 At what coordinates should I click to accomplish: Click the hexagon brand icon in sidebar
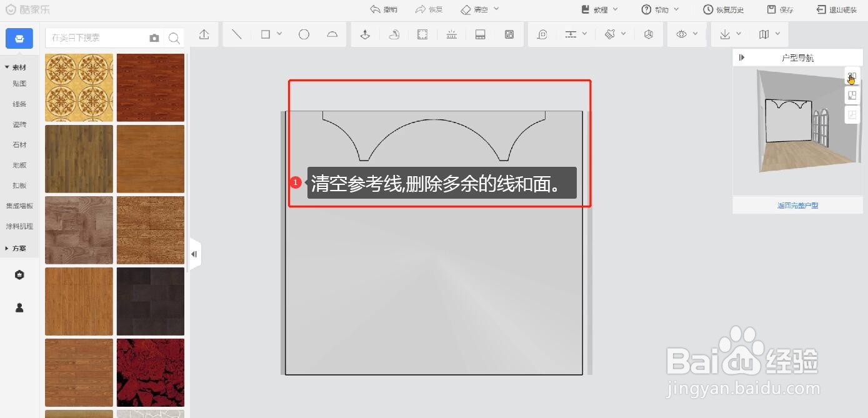point(19,275)
